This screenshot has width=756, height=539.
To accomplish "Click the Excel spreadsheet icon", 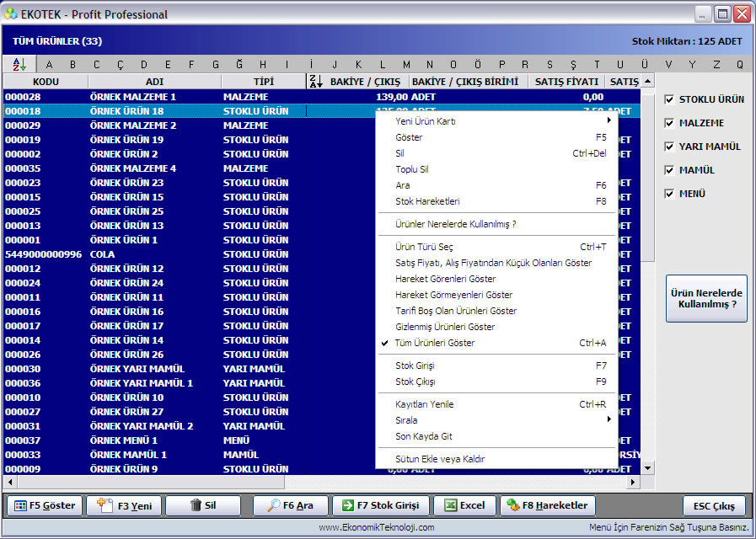I will (x=450, y=505).
